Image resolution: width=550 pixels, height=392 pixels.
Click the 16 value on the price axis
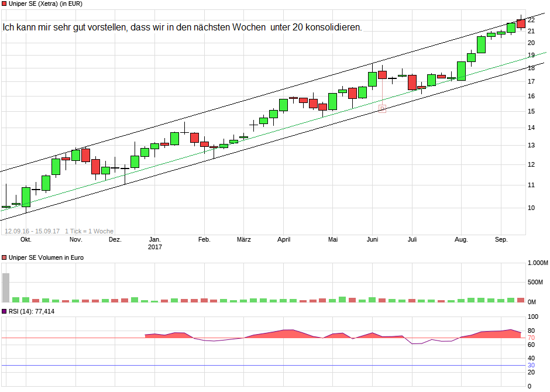click(x=531, y=96)
